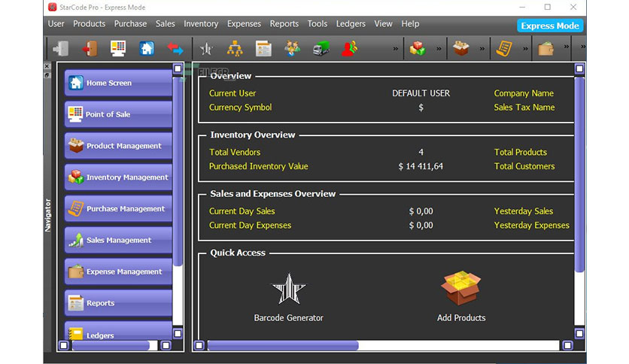Open the Purchase menu
This screenshot has height=364, width=629.
pyautogui.click(x=130, y=23)
